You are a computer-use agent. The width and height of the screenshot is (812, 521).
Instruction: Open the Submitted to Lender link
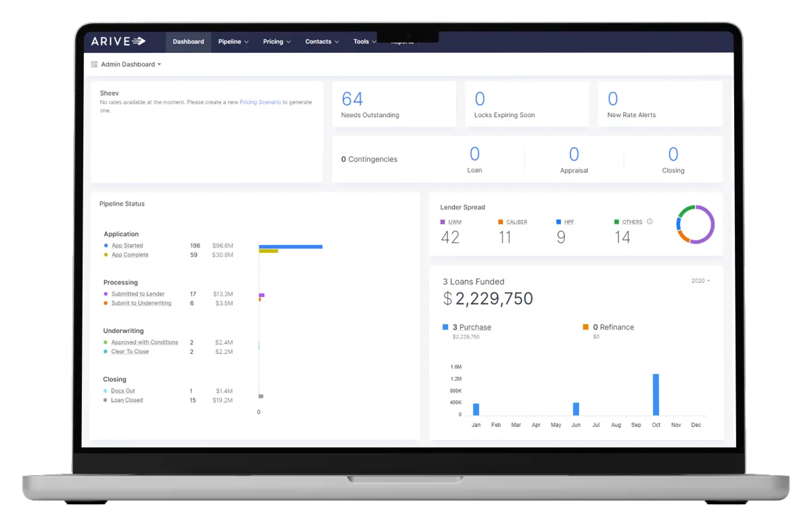tap(138, 294)
